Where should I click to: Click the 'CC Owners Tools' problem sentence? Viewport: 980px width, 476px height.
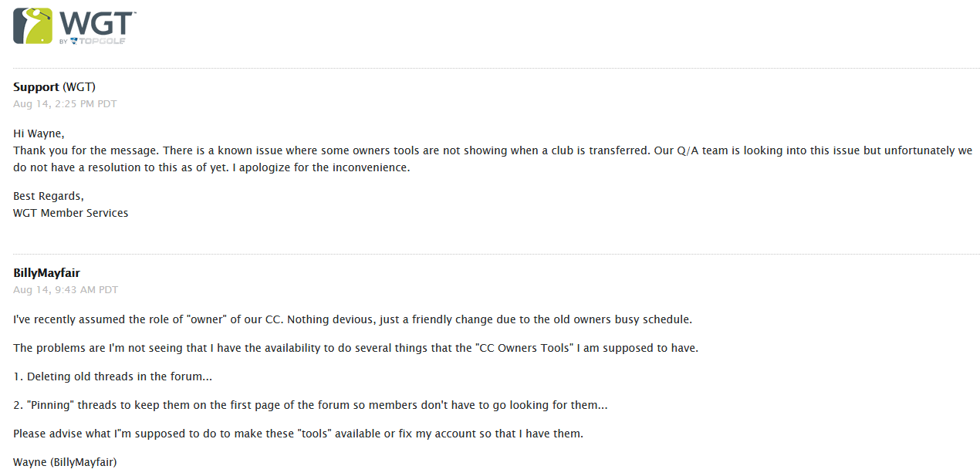click(356, 348)
